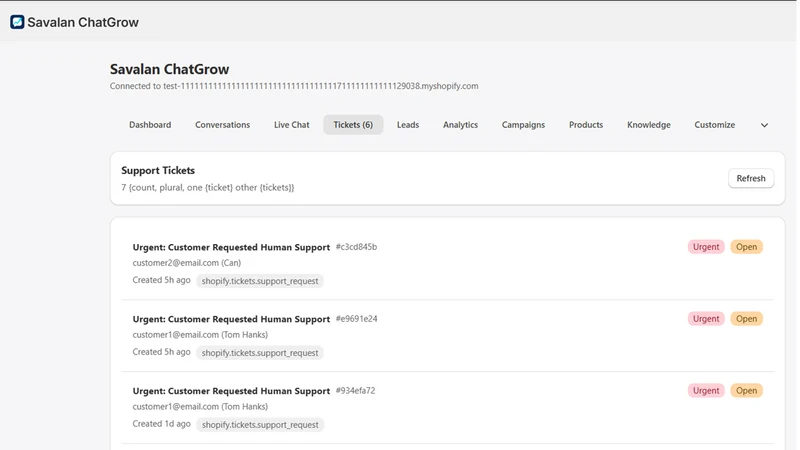
Task: Click support_request tag on ticket #934efa72
Action: pos(260,425)
